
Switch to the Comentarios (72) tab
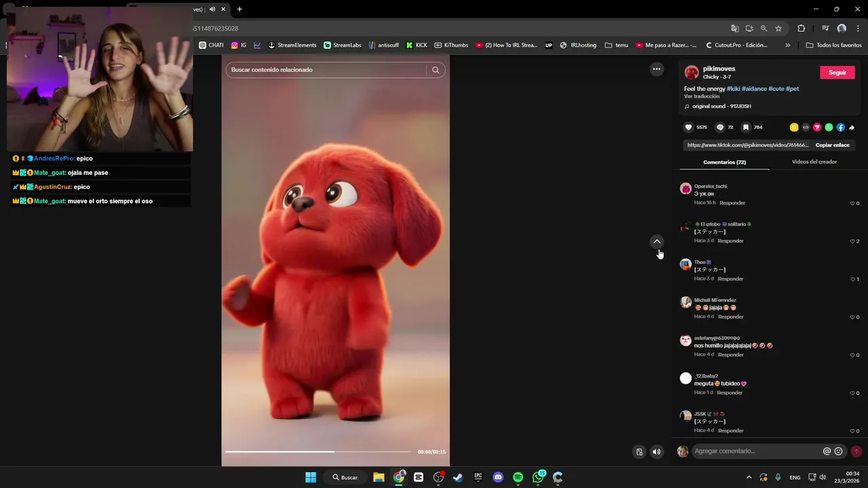click(724, 162)
